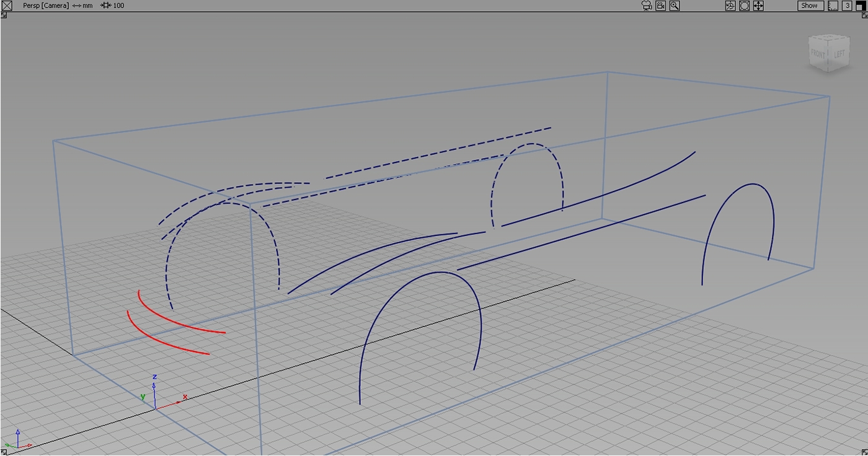Screen dimensions: 868x456
Task: Click the LEFT face of the ViewCube
Action: tap(839, 55)
